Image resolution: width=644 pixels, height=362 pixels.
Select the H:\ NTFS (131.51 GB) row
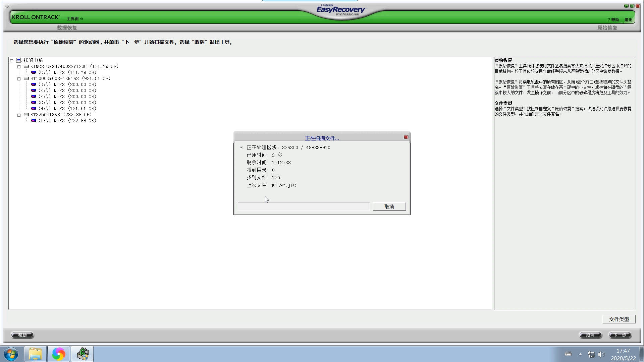pos(67,109)
